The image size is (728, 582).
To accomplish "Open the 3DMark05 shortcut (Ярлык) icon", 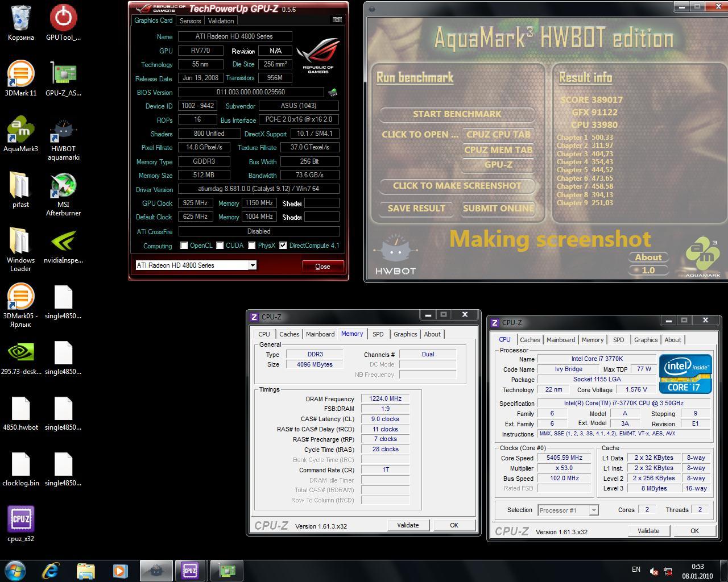I will tap(20, 306).
